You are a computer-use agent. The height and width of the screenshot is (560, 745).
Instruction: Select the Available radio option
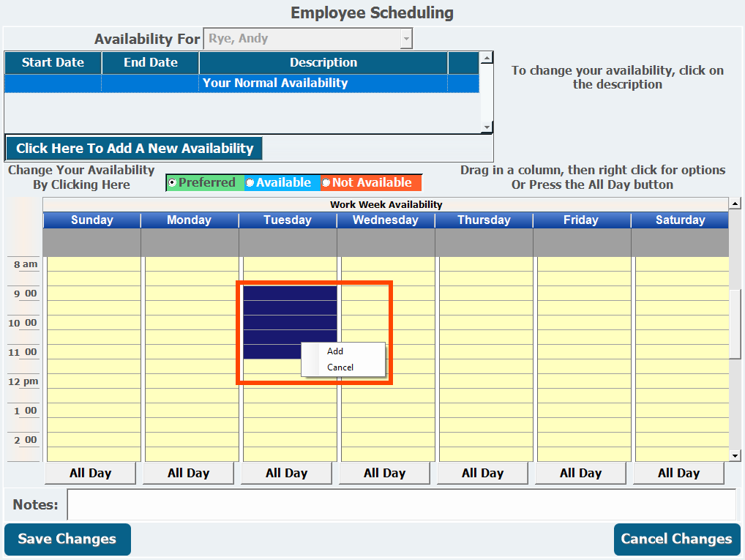(x=250, y=183)
